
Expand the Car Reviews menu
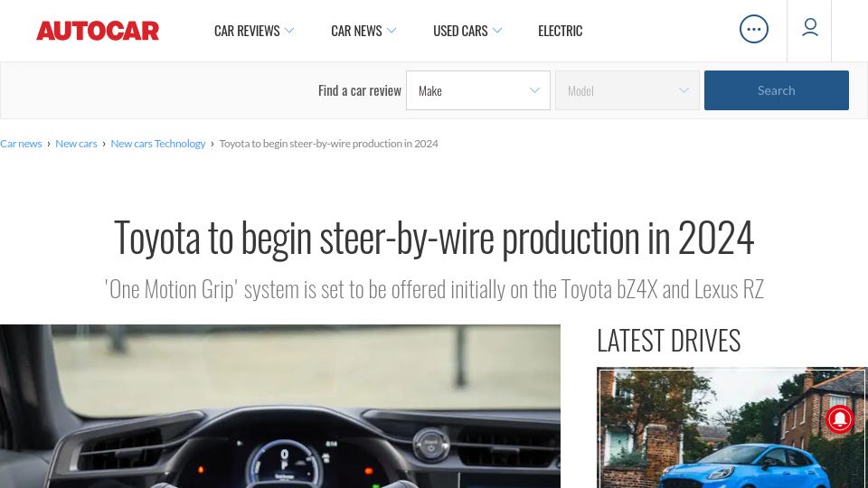253,31
